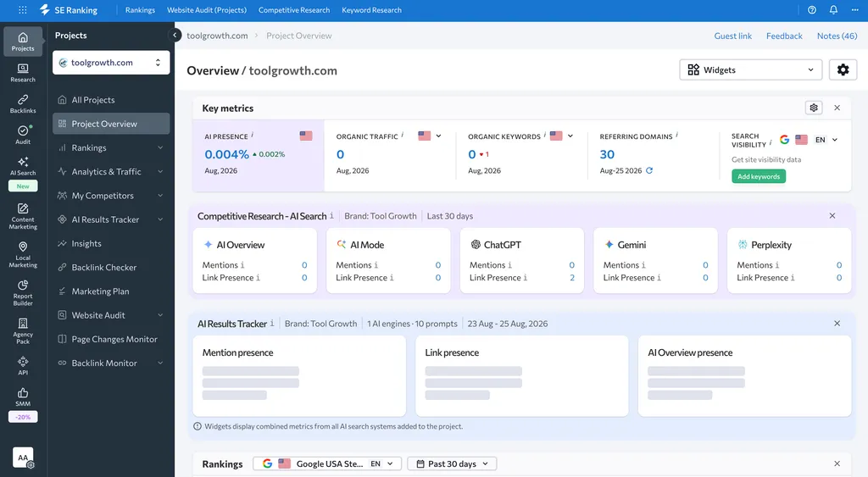Viewport: 868px width, 477px height.
Task: Open Research in left icon rail
Action: point(23,73)
